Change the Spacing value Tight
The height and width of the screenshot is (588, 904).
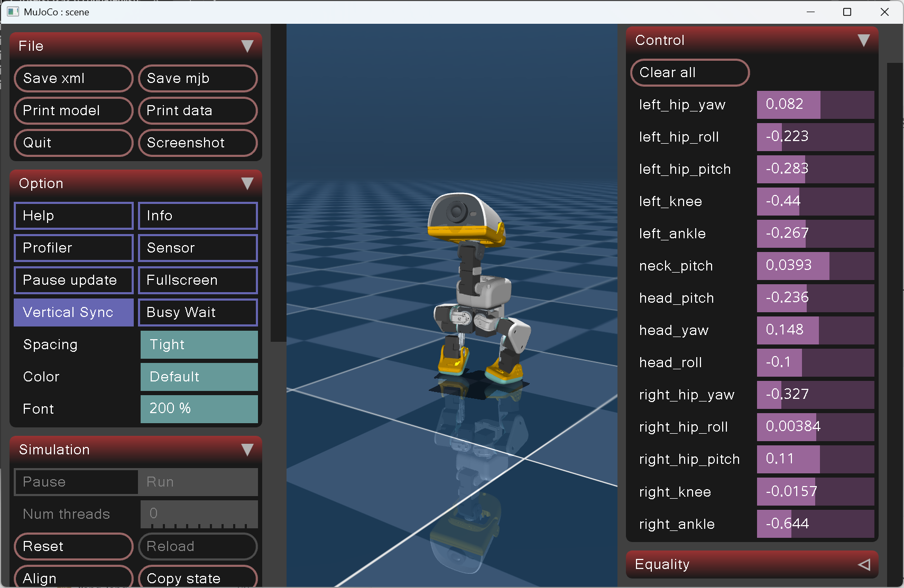(199, 344)
